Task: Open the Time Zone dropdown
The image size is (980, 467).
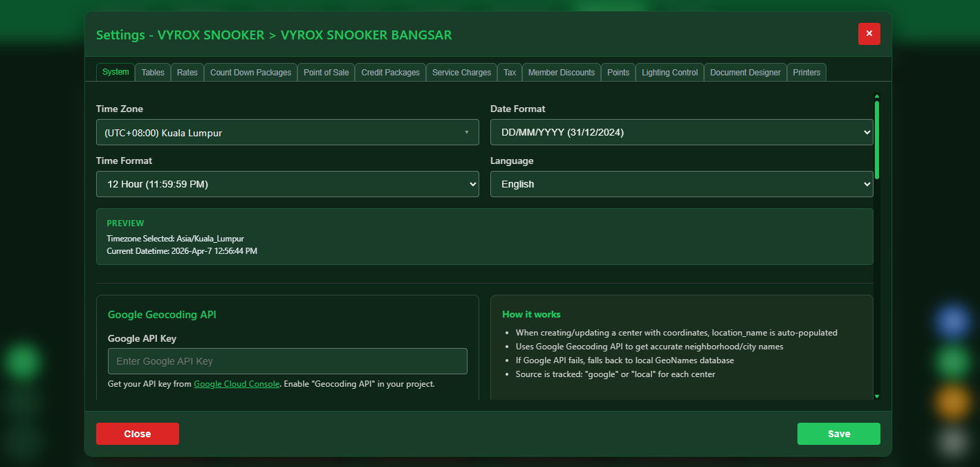Action: pyautogui.click(x=288, y=132)
